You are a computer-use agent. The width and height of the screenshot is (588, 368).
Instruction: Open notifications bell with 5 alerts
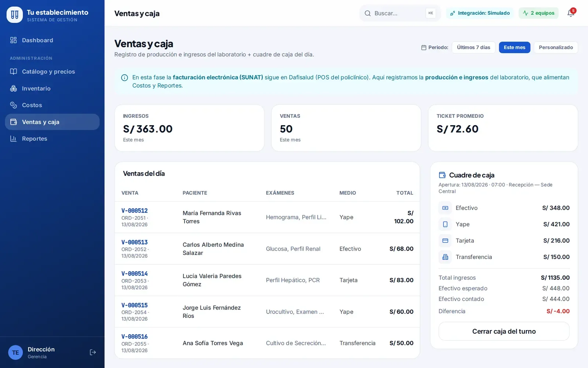571,13
